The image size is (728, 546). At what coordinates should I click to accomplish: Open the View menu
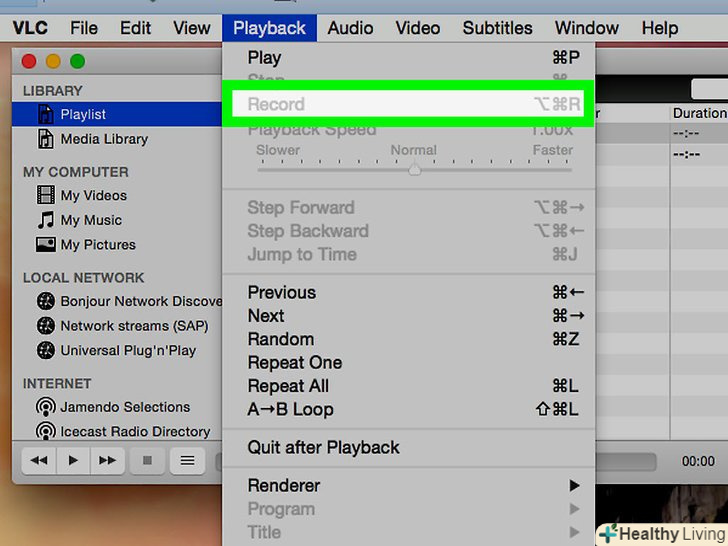click(192, 28)
